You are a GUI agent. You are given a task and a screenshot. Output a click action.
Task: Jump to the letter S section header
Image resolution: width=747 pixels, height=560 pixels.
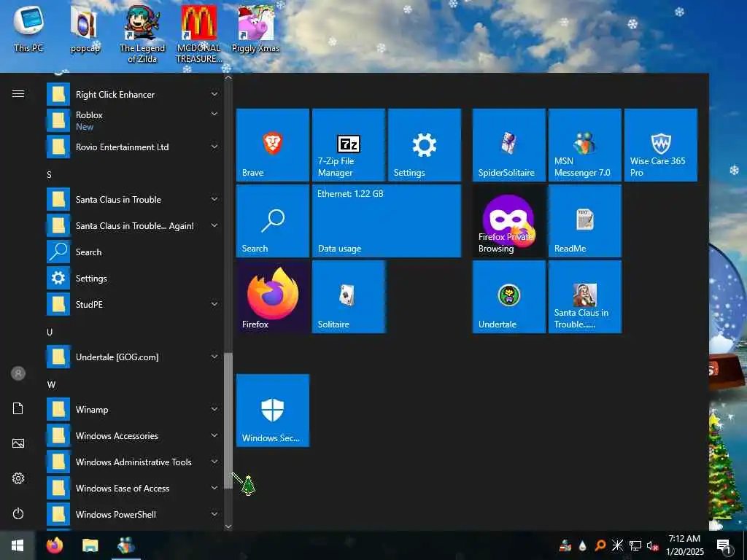pyautogui.click(x=49, y=175)
